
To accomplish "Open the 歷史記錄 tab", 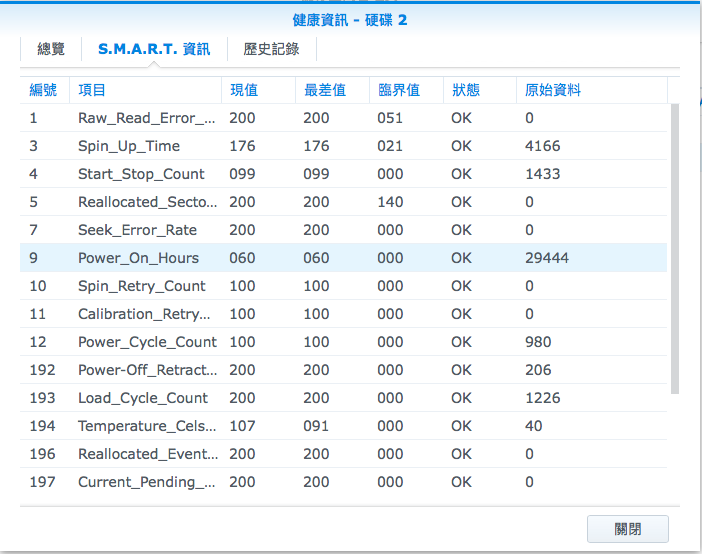I will (x=271, y=49).
